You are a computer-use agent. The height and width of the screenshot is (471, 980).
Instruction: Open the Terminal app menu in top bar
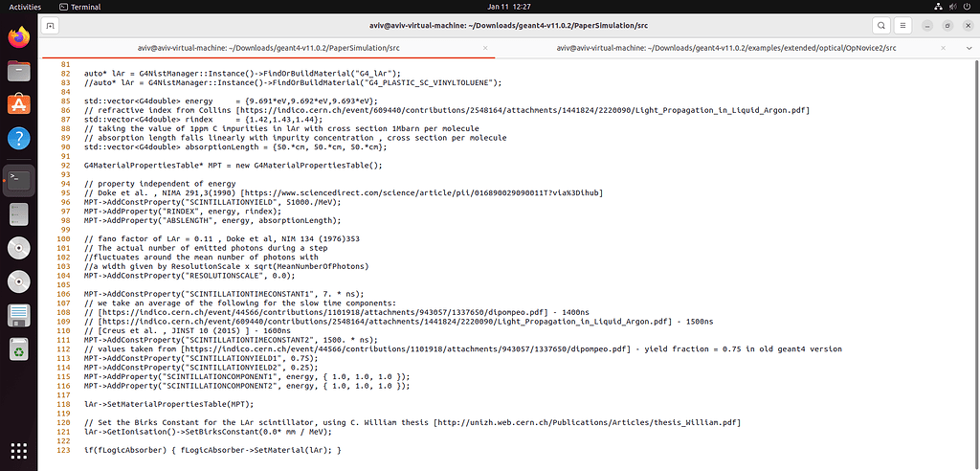tap(78, 6)
